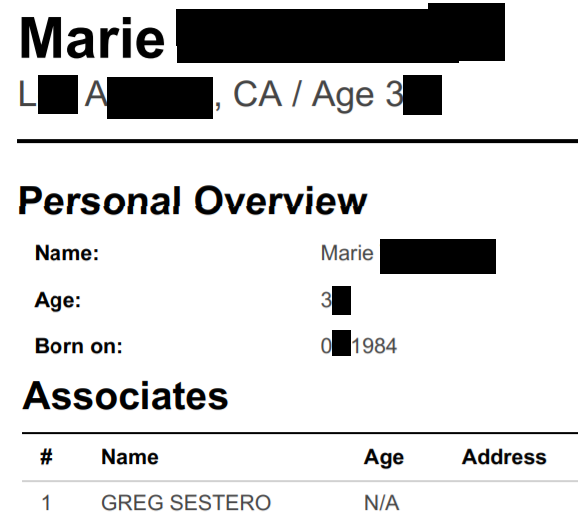The height and width of the screenshot is (525, 578).
Task: Select the "Age:" field label
Action: [x=58, y=300]
